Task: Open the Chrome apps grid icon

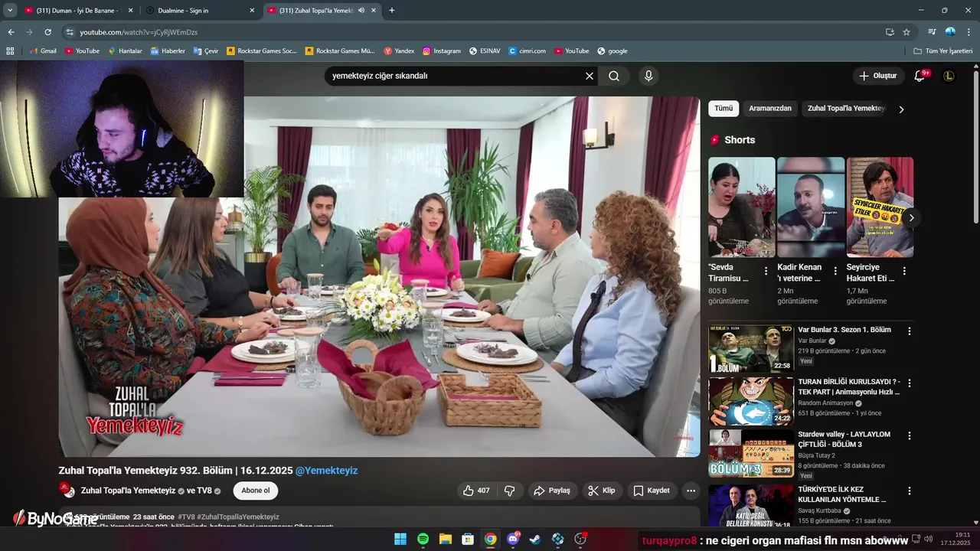Action: click(10, 51)
